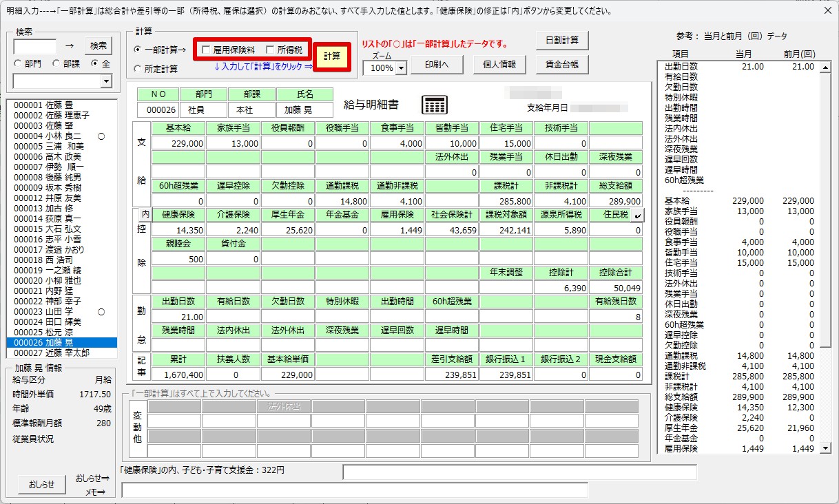Viewport: 839px width, 504px height.
Task: Select employee 000023 山田 学
Action: click(61, 311)
